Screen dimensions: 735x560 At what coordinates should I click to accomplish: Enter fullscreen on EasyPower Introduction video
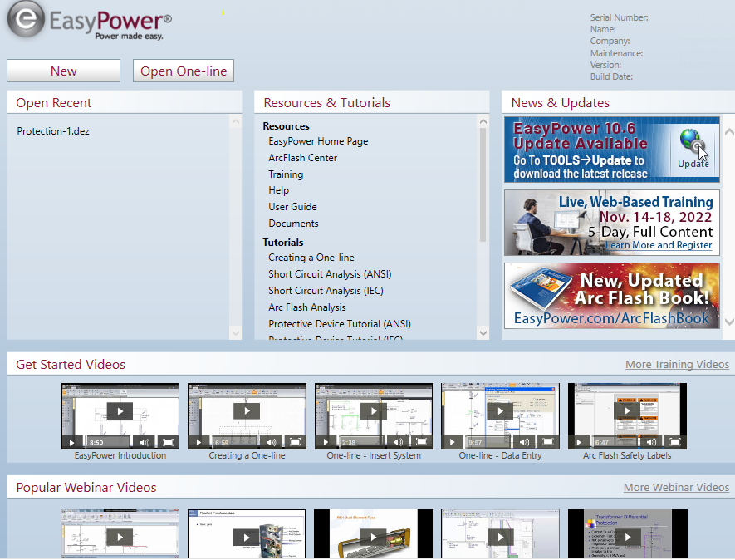coord(168,442)
